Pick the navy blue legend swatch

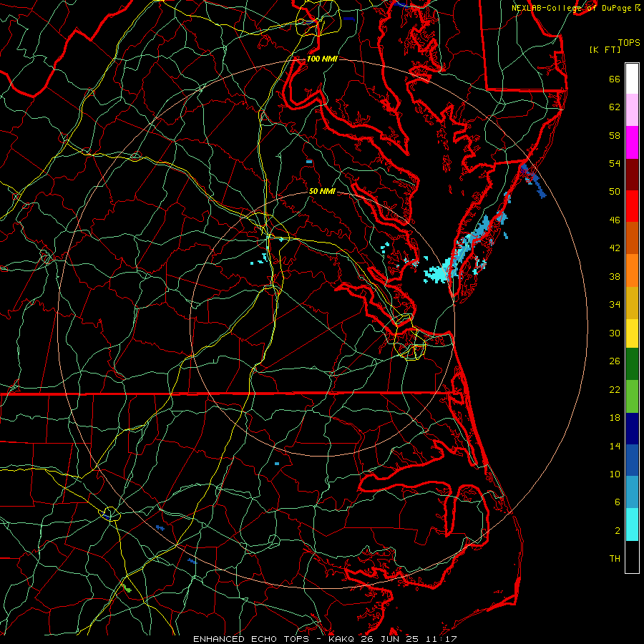(632, 429)
